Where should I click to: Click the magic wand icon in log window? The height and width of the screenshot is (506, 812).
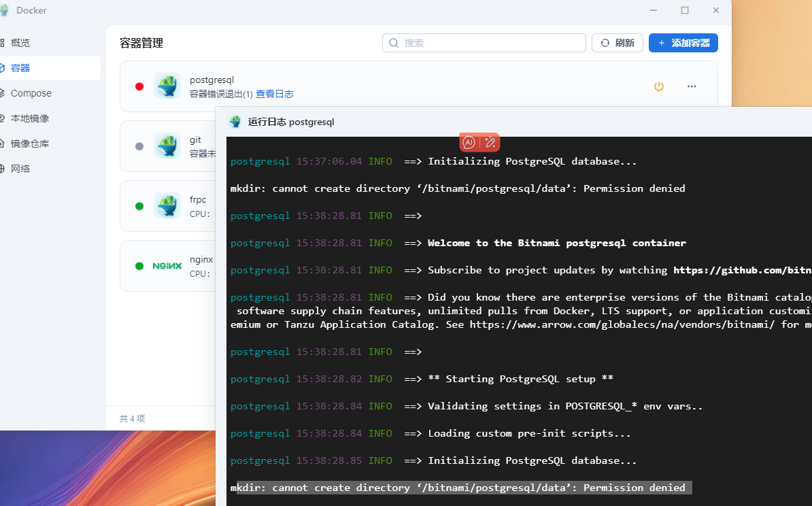(x=490, y=142)
